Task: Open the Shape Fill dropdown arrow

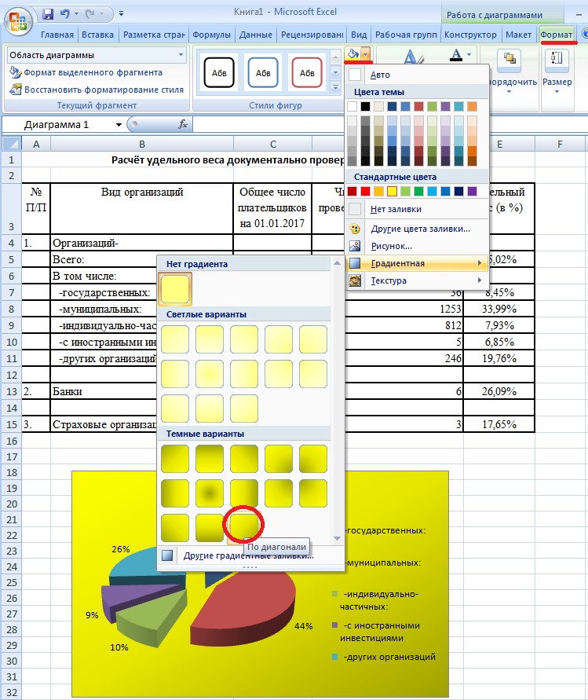Action: tap(366, 54)
